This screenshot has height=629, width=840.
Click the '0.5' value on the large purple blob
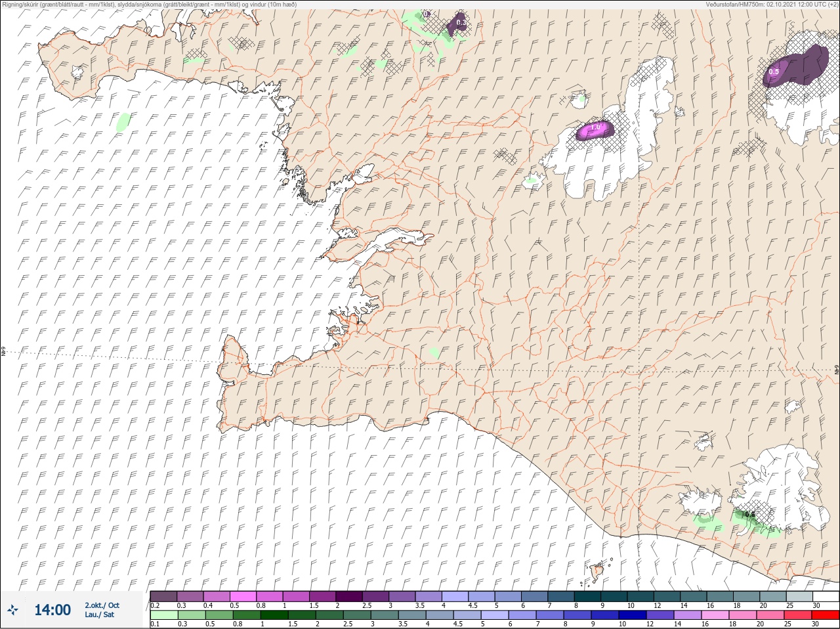[x=774, y=72]
